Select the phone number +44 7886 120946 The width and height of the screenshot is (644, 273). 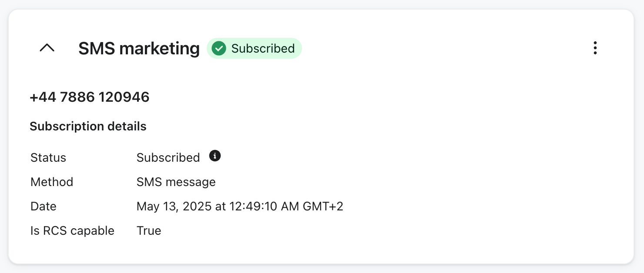click(90, 97)
